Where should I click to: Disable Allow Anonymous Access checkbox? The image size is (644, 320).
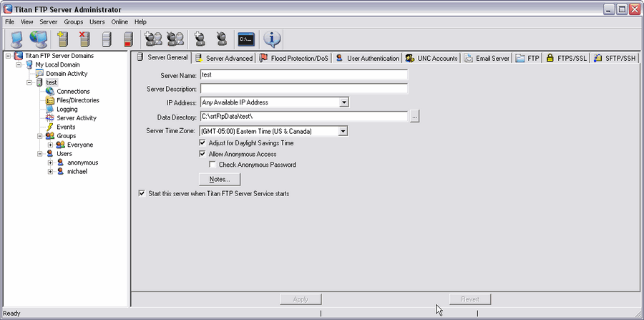(x=203, y=154)
